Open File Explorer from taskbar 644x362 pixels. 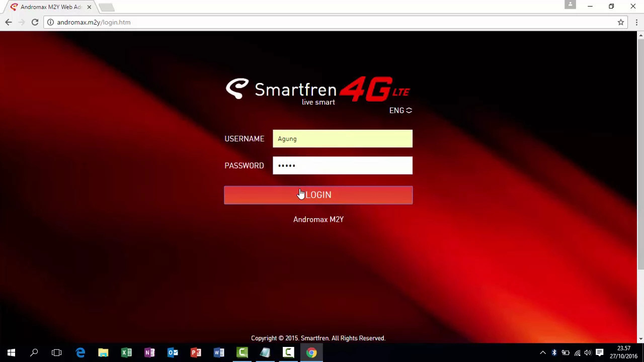coord(103,353)
